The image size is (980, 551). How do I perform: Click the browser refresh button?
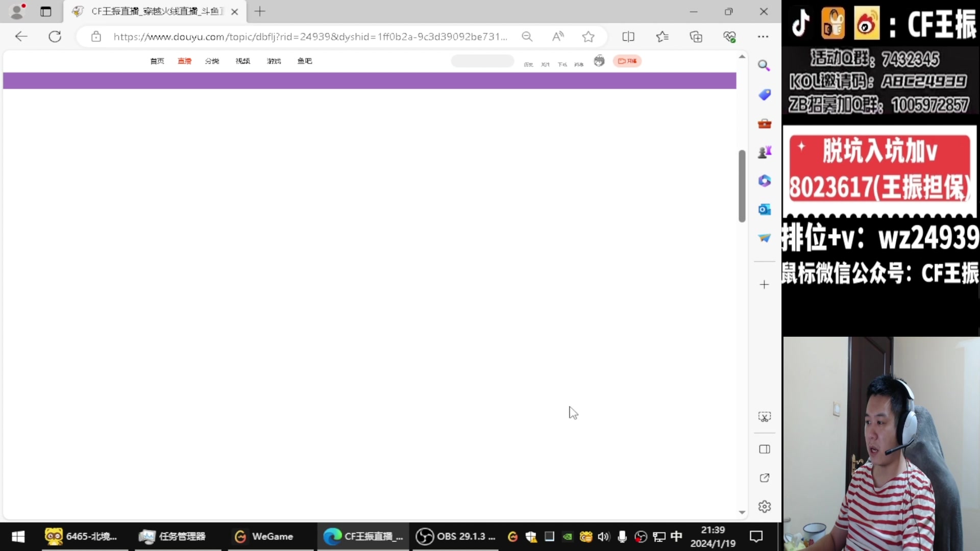(55, 37)
